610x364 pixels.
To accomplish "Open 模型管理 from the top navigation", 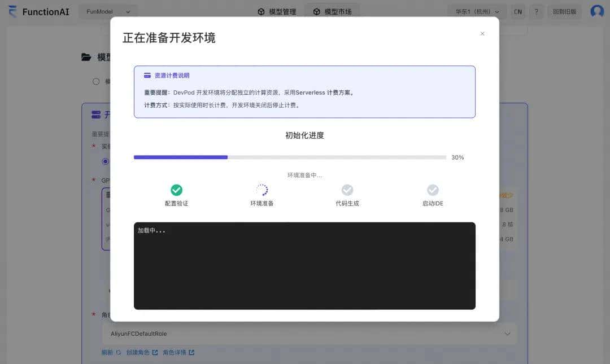I will click(276, 11).
